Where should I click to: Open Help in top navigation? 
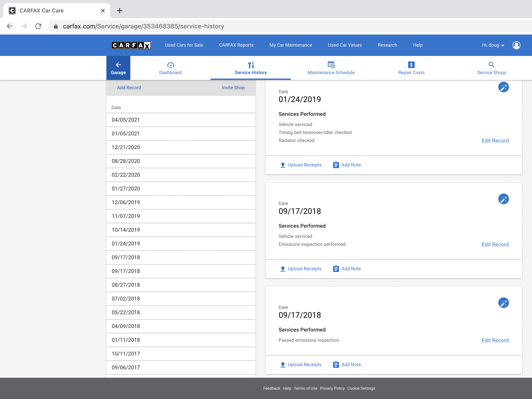[x=418, y=45]
